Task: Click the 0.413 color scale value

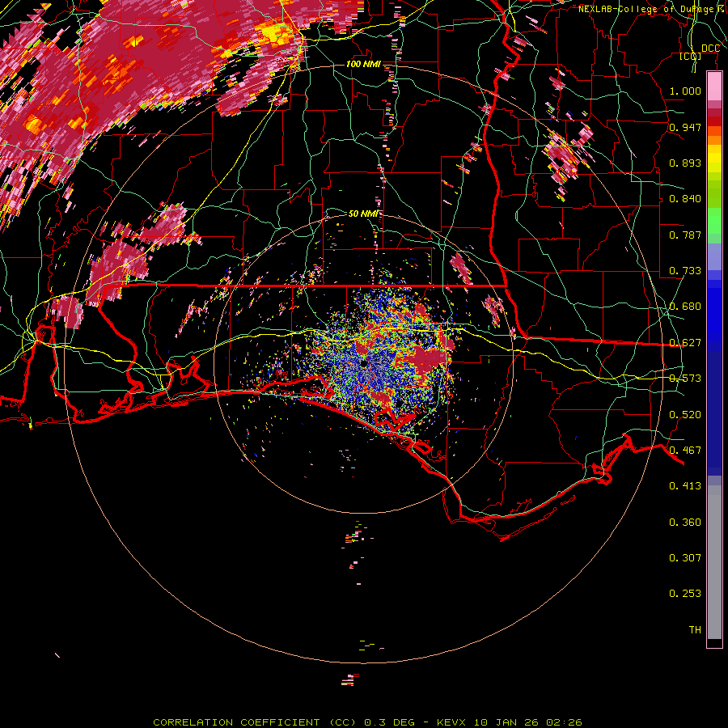Action: click(x=685, y=486)
